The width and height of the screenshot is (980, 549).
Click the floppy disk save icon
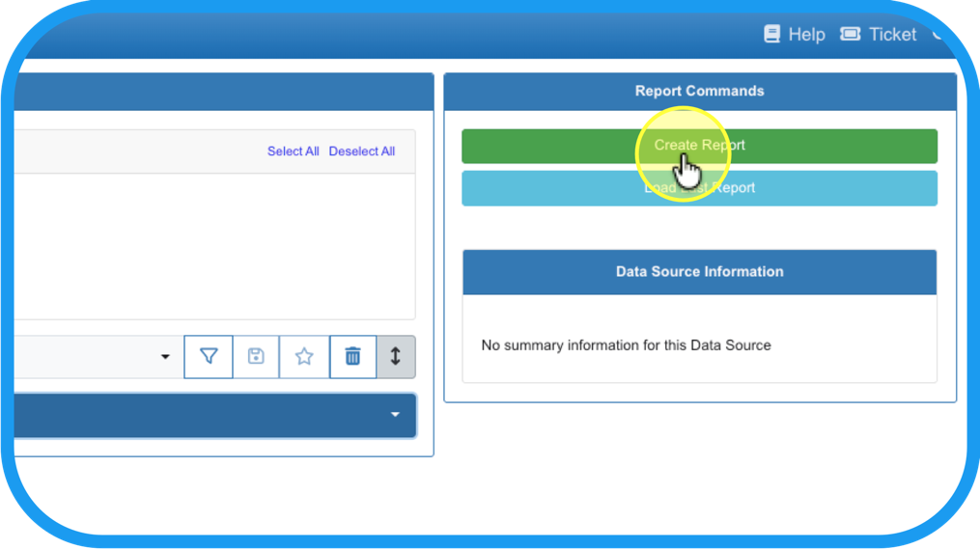click(x=256, y=357)
